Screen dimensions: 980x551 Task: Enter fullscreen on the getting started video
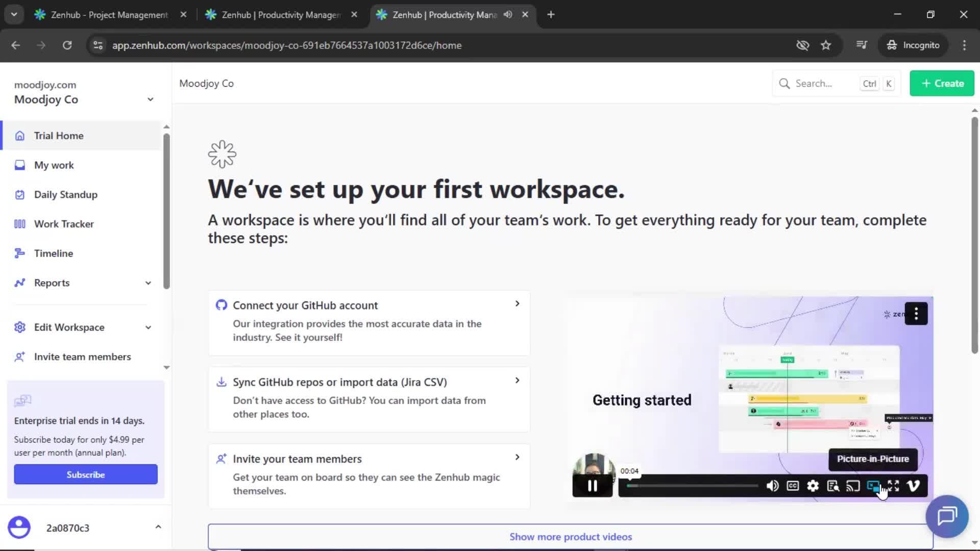894,486
